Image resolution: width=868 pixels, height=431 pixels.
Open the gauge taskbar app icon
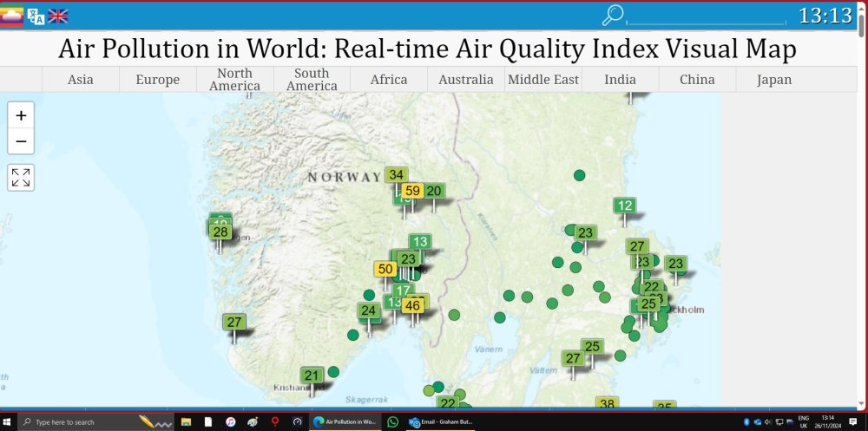(x=297, y=421)
